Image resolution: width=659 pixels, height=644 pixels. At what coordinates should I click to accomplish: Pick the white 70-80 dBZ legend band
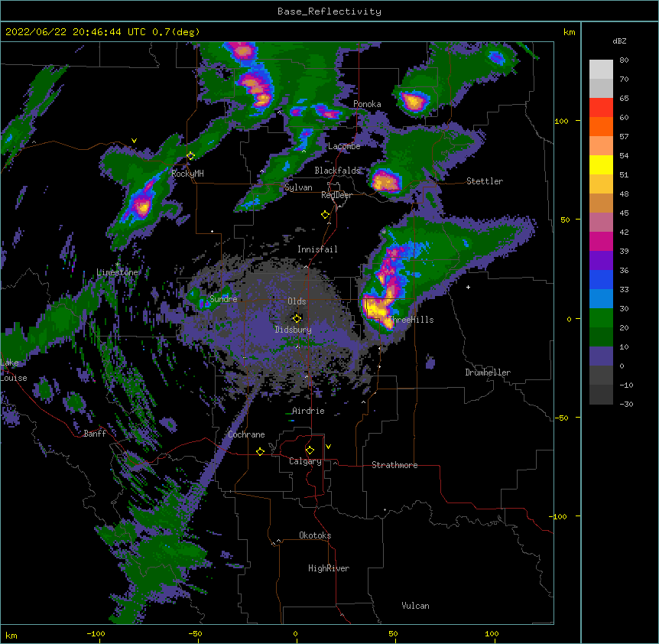(601, 70)
